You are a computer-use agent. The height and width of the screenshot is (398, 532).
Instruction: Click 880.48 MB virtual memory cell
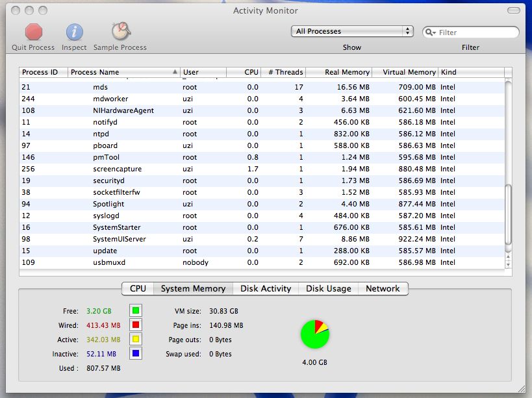417,169
